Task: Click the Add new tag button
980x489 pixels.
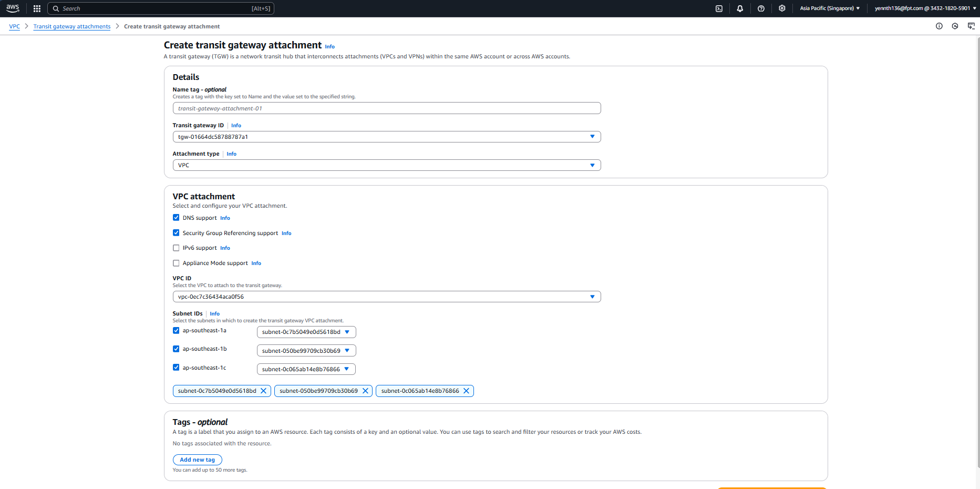Action: [x=197, y=460]
